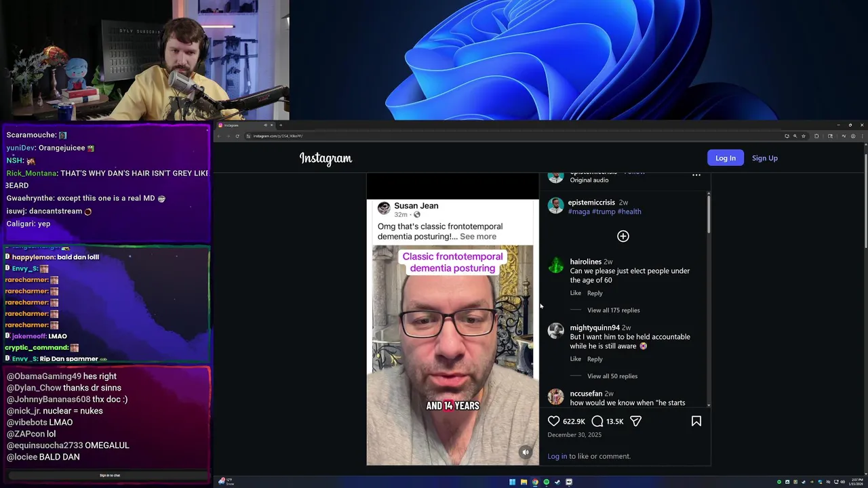Click the weather widget on taskbar
The height and width of the screenshot is (488, 868).
click(226, 481)
